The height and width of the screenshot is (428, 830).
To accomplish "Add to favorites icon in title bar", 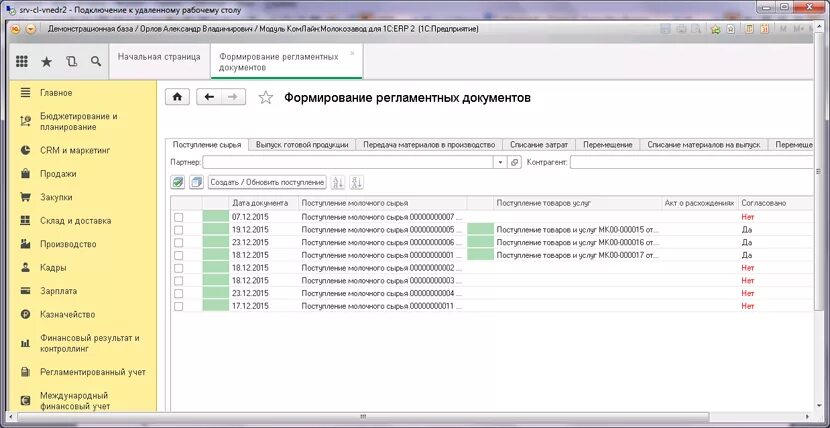I will 716,29.
